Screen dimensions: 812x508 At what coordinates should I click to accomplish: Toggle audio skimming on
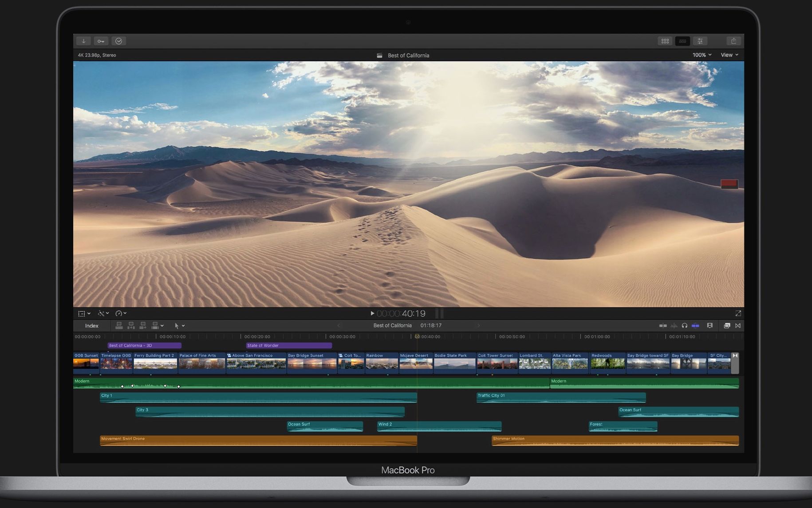tap(674, 325)
